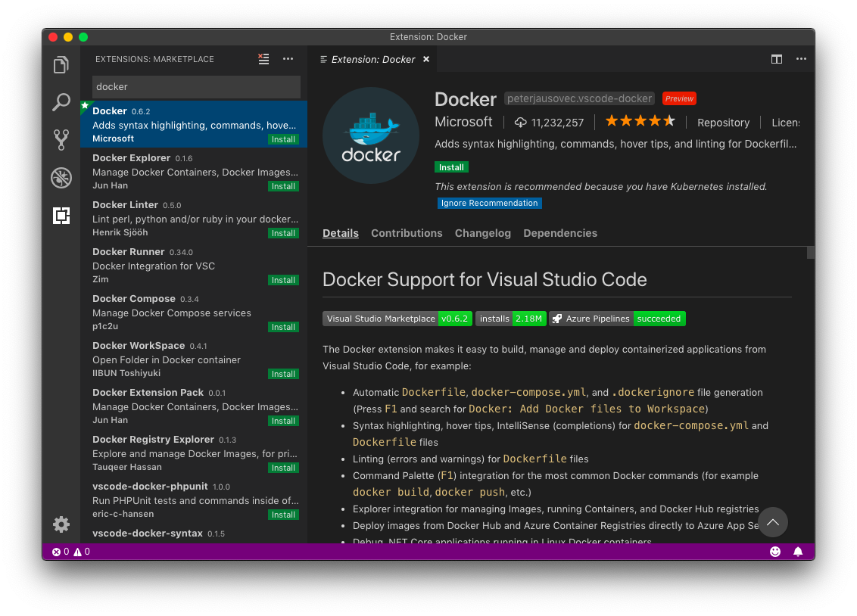Image resolution: width=857 pixels, height=616 pixels.
Task: Install Docker Explorer extension
Action: [283, 186]
